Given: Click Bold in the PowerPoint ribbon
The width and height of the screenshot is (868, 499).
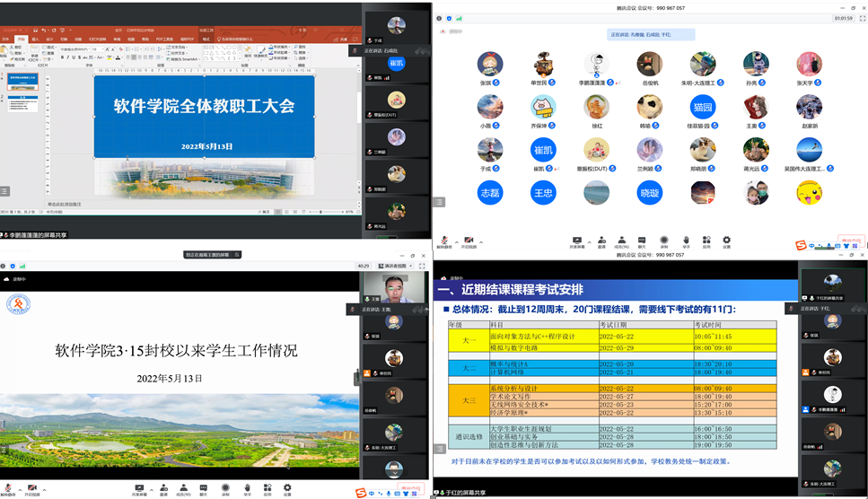Looking at the screenshot, I should (x=63, y=57).
